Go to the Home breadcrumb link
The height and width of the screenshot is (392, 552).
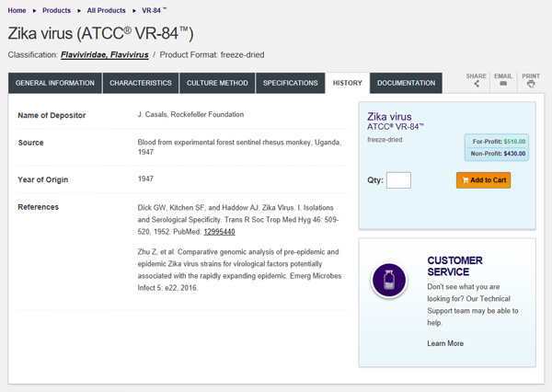pos(17,10)
